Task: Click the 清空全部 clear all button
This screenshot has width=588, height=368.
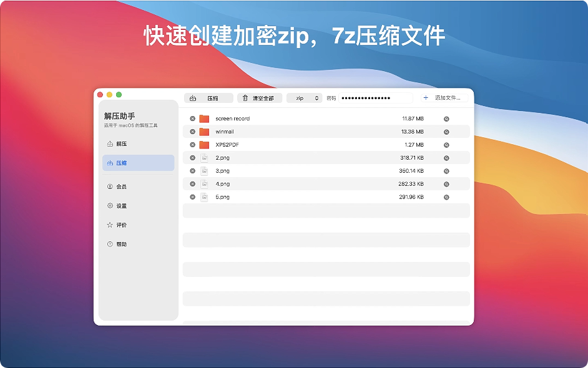Action: pyautogui.click(x=260, y=98)
